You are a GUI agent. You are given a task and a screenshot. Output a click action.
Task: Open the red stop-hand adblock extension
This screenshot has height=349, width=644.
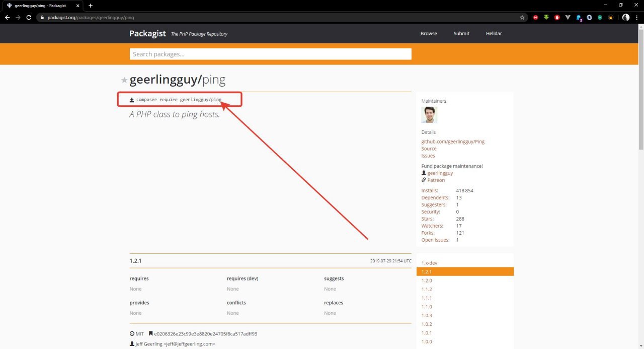pyautogui.click(x=557, y=17)
